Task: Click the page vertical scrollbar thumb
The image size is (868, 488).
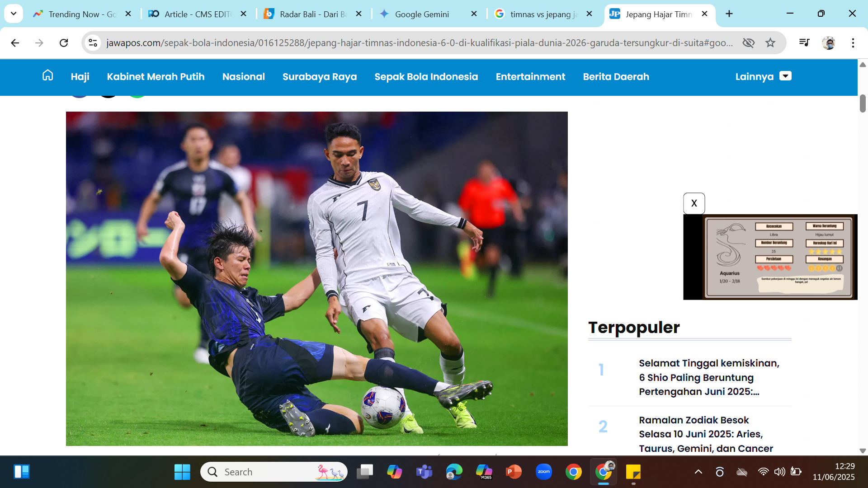Action: (x=863, y=103)
